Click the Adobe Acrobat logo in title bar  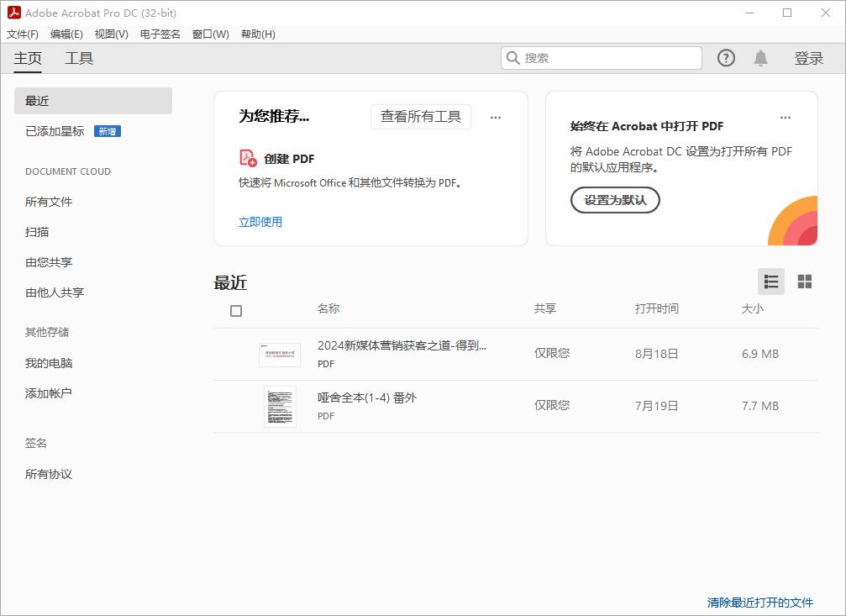tap(13, 13)
